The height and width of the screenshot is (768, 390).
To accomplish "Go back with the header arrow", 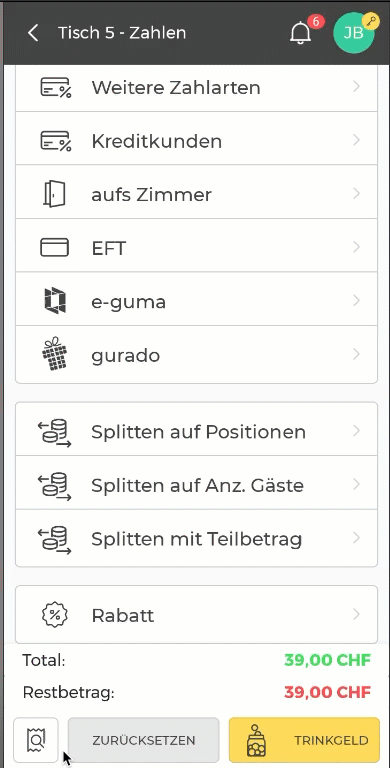I will point(33,33).
